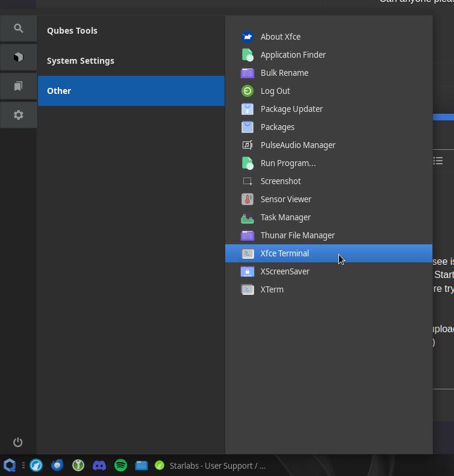454x476 pixels.
Task: Launch Discord from the taskbar
Action: [99, 465]
